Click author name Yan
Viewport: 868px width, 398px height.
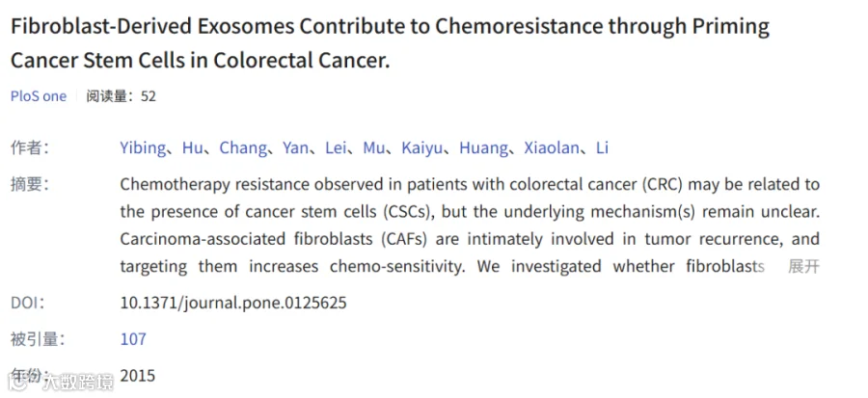pyautogui.click(x=295, y=147)
